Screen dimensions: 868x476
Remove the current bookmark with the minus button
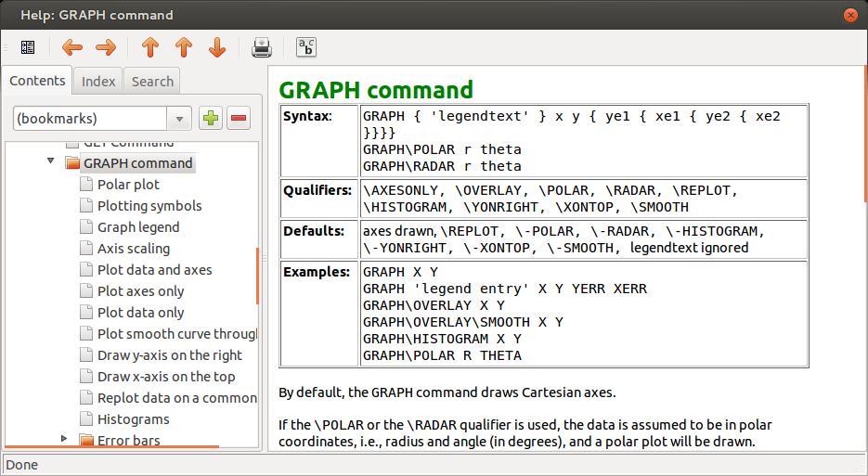coord(239,118)
